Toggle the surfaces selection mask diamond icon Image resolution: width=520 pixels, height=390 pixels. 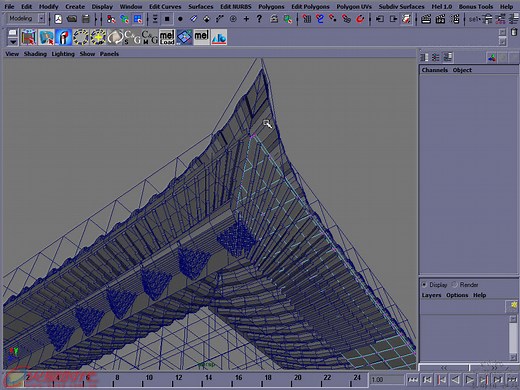tap(207, 19)
